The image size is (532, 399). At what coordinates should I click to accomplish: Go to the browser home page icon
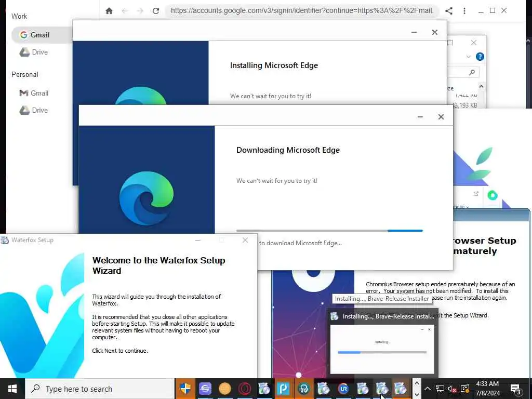point(109,11)
